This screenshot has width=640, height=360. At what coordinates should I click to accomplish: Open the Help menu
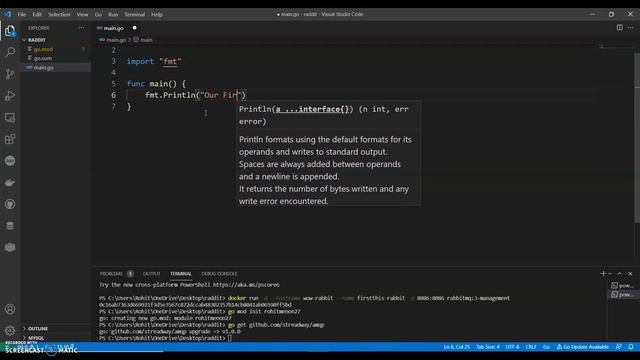coord(157,14)
